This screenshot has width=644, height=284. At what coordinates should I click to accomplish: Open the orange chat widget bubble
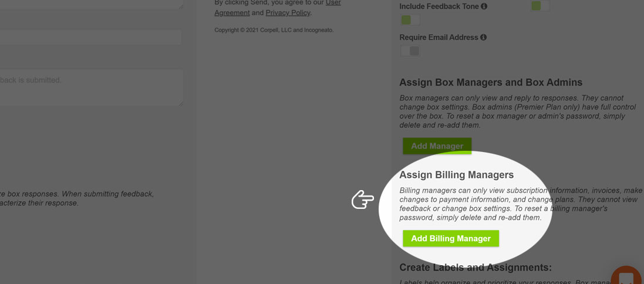[627, 276]
